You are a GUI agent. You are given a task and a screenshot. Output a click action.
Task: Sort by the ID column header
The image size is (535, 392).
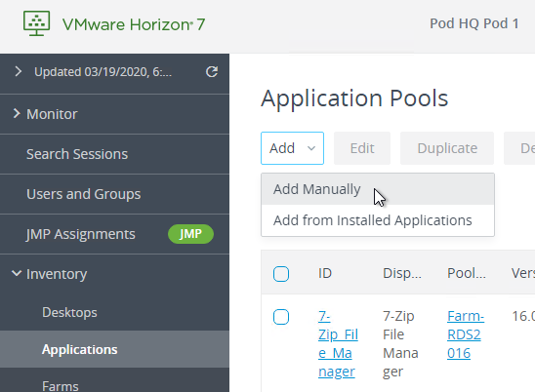(x=325, y=273)
